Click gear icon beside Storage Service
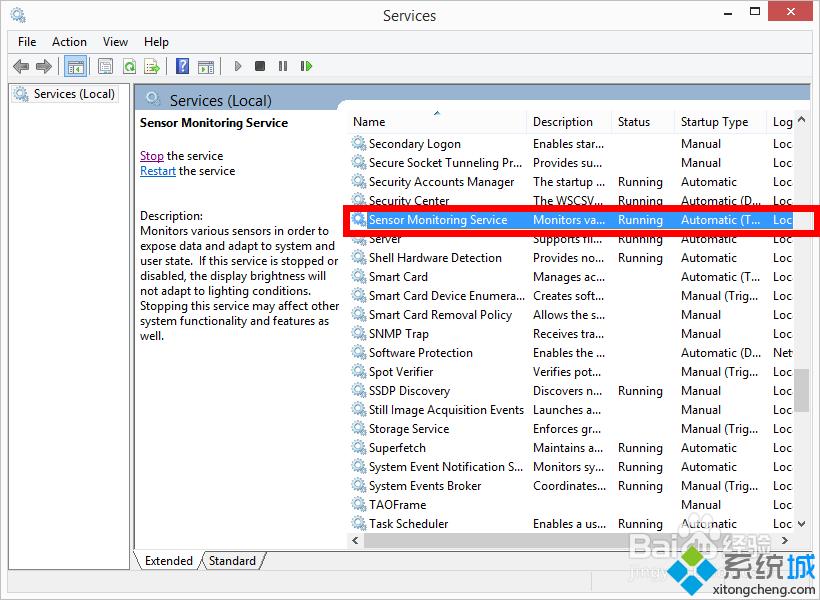Viewport: 820px width, 600px height. [x=359, y=428]
